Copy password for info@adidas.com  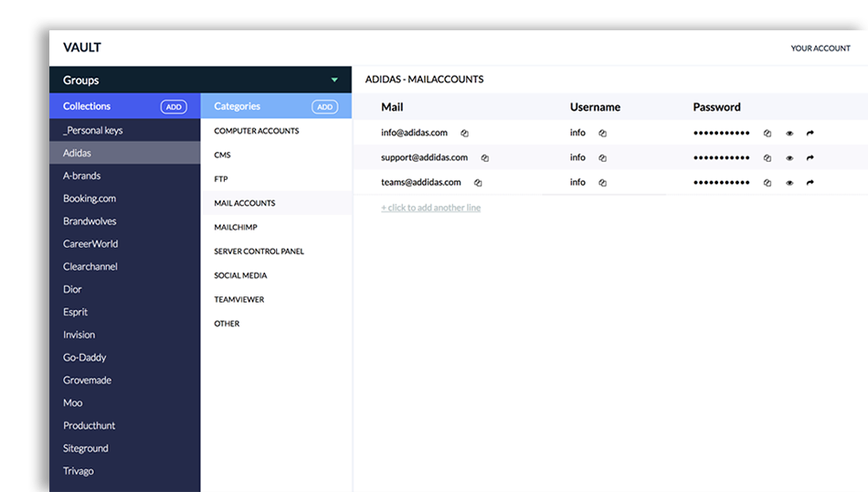767,133
